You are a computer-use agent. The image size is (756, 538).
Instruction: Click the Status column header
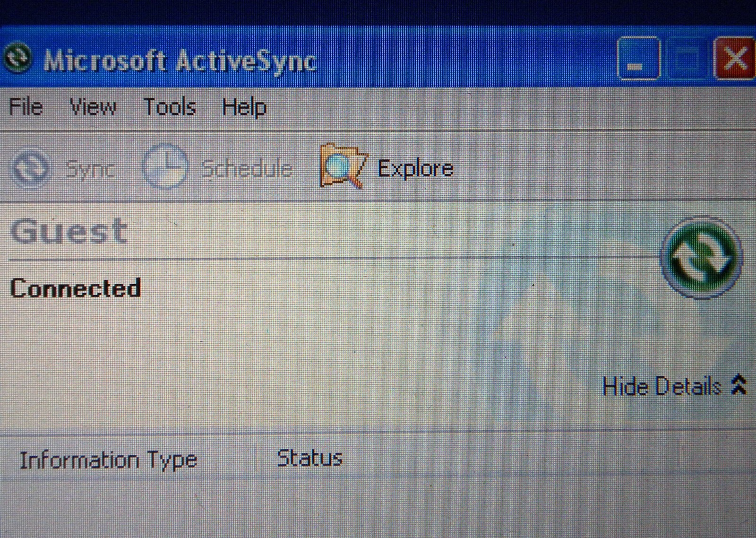pyautogui.click(x=309, y=458)
